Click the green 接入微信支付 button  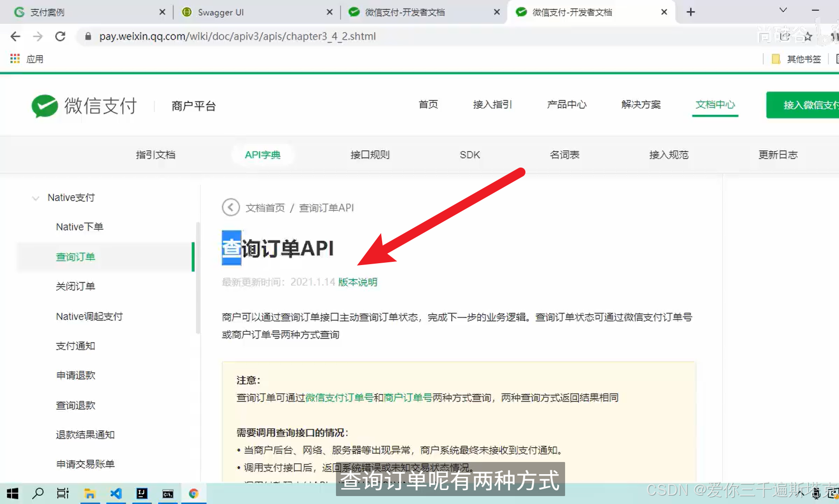point(803,105)
